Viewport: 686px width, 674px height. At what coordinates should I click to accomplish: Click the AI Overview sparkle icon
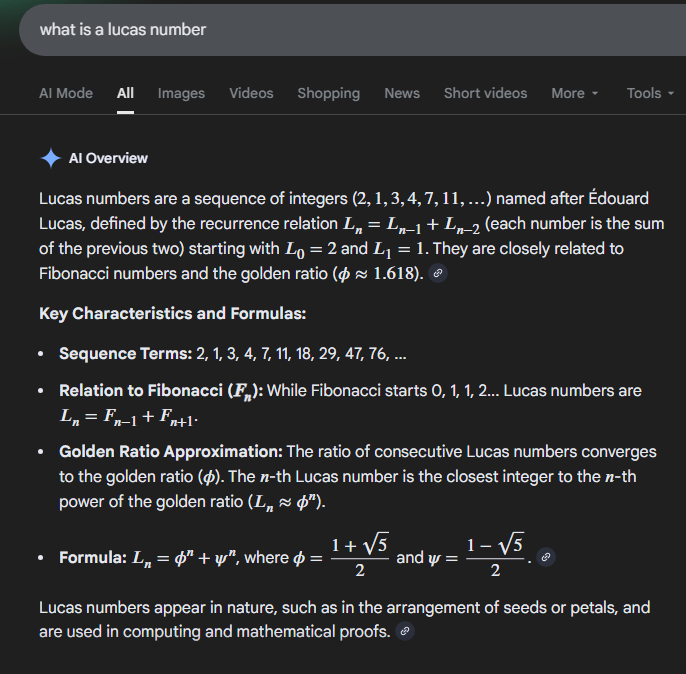coord(51,158)
